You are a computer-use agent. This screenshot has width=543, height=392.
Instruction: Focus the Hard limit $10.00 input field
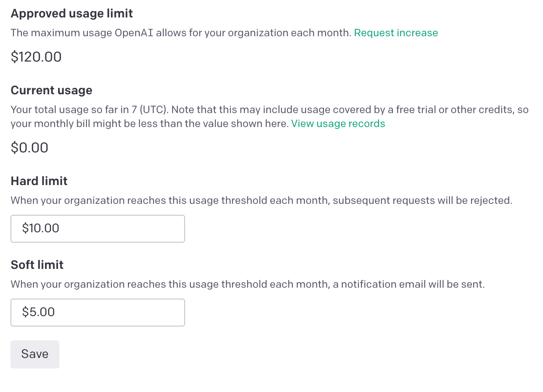click(98, 228)
